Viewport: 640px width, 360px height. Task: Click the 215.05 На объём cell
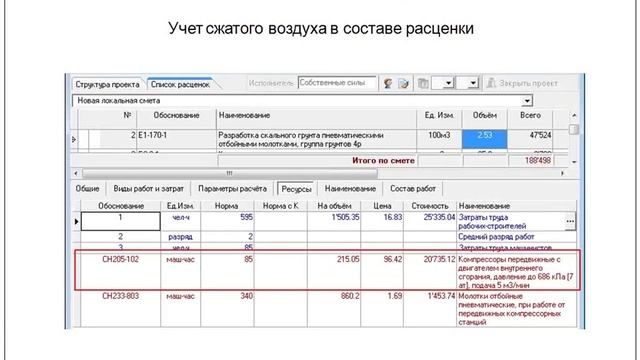(334, 270)
